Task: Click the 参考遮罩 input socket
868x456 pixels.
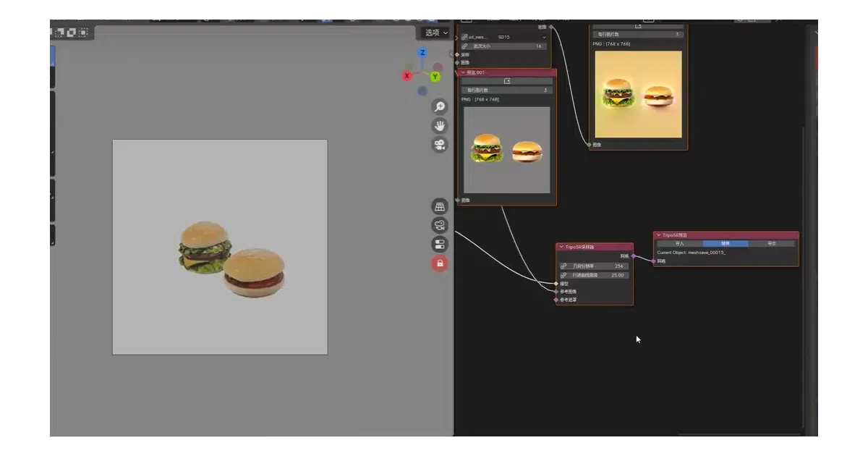Action: coord(556,300)
